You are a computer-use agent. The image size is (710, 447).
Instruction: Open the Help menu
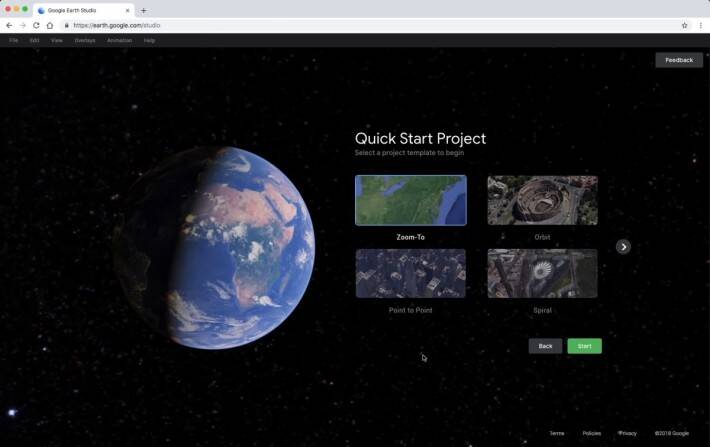tap(149, 40)
